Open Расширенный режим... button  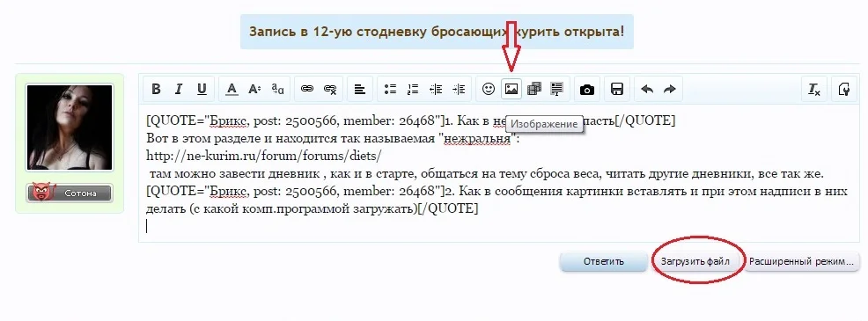tap(801, 261)
